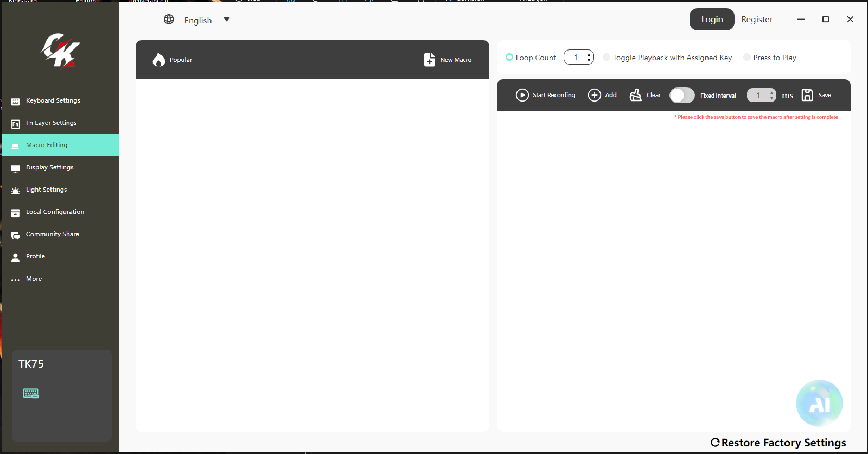
Task: Go to Light Settings section
Action: click(46, 190)
